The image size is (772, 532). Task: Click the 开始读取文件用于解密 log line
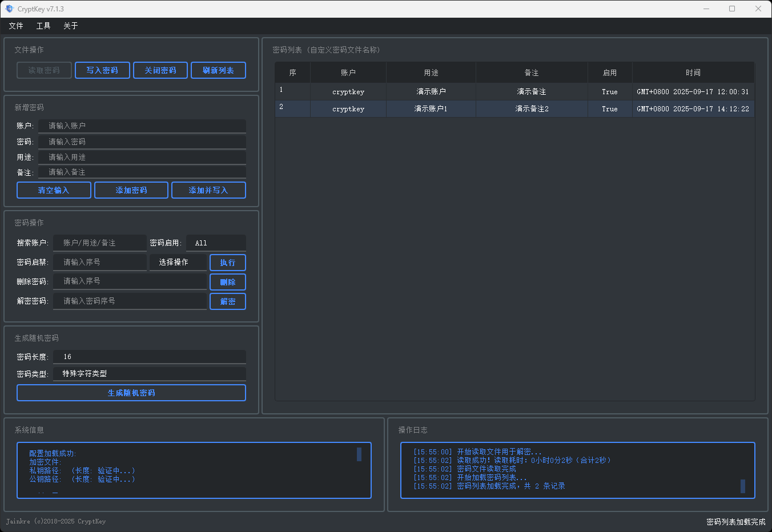(477, 452)
